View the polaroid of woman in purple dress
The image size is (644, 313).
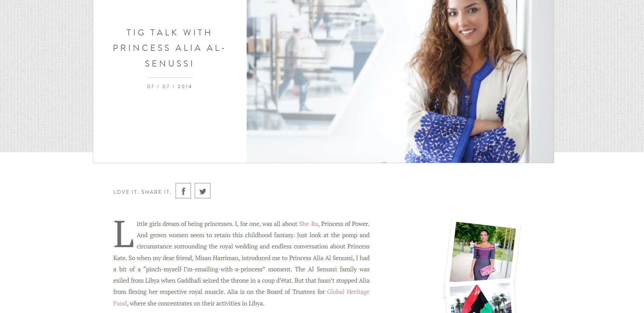click(482, 252)
